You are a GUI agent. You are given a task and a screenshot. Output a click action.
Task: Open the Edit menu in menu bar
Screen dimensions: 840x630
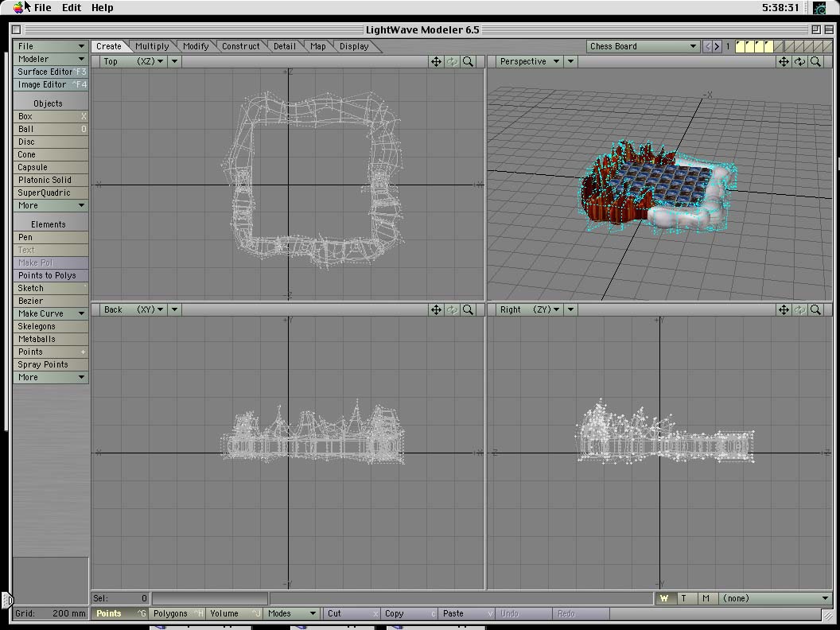click(72, 7)
